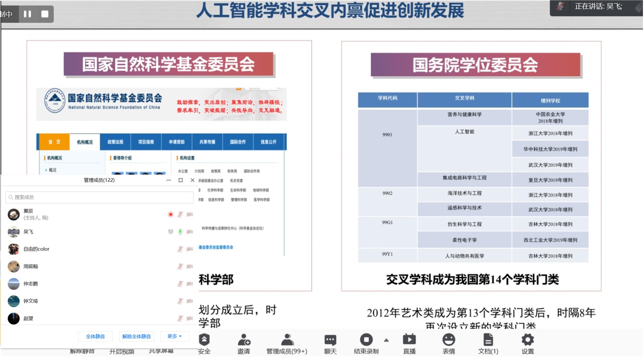Open the 表情 emoji reactions icon
This screenshot has height=357, width=644.
click(449, 340)
